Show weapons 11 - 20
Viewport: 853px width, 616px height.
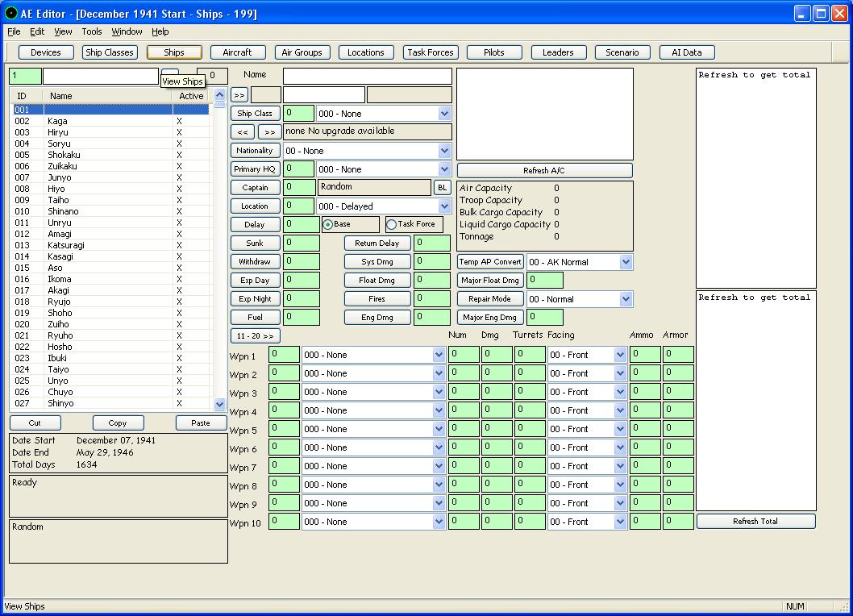(255, 335)
